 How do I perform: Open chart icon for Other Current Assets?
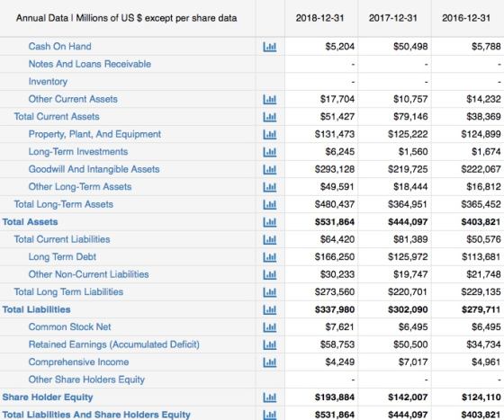pos(269,100)
